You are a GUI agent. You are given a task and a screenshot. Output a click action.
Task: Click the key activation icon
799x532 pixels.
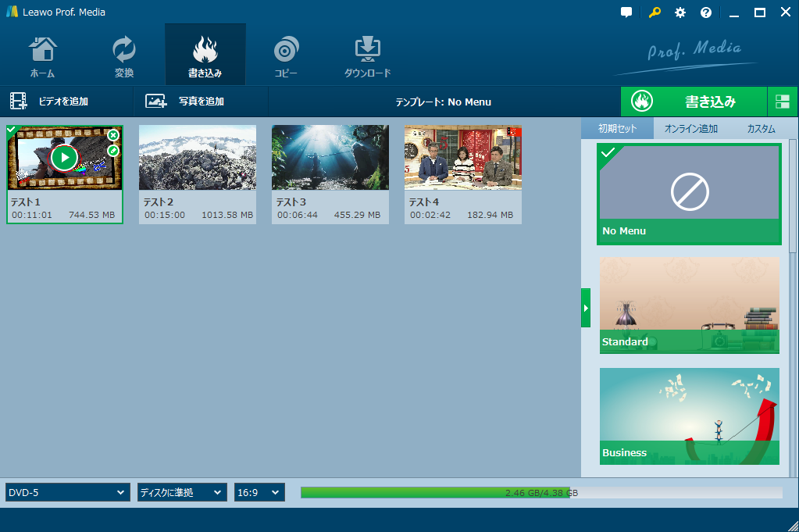(655, 12)
